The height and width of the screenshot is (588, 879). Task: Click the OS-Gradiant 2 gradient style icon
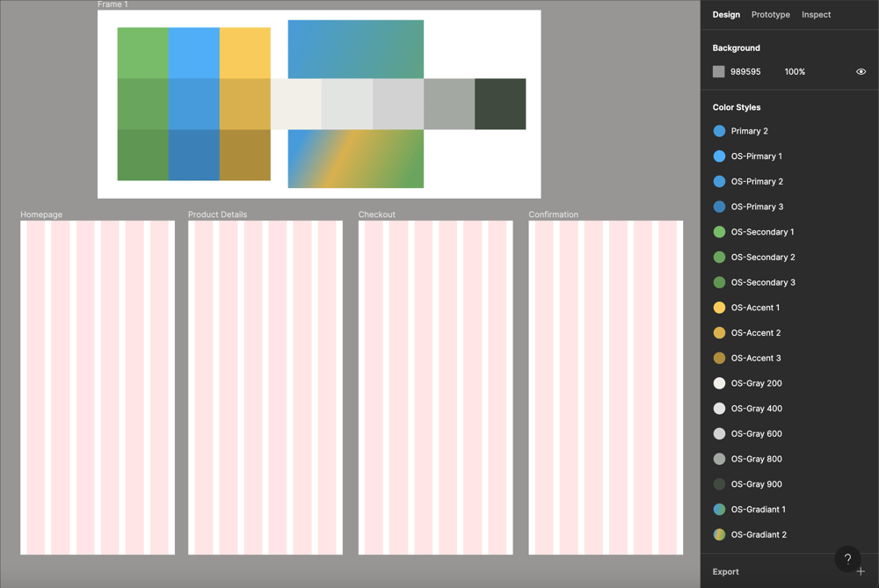[718, 534]
